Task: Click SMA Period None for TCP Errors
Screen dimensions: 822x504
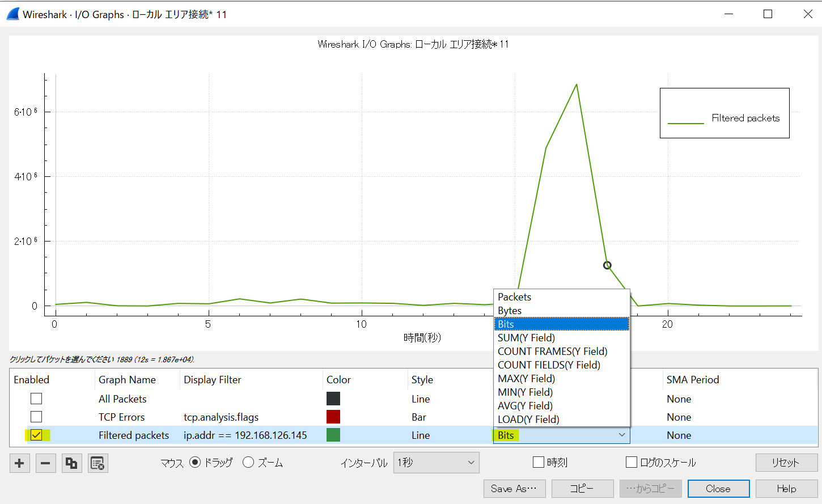Action: click(679, 417)
